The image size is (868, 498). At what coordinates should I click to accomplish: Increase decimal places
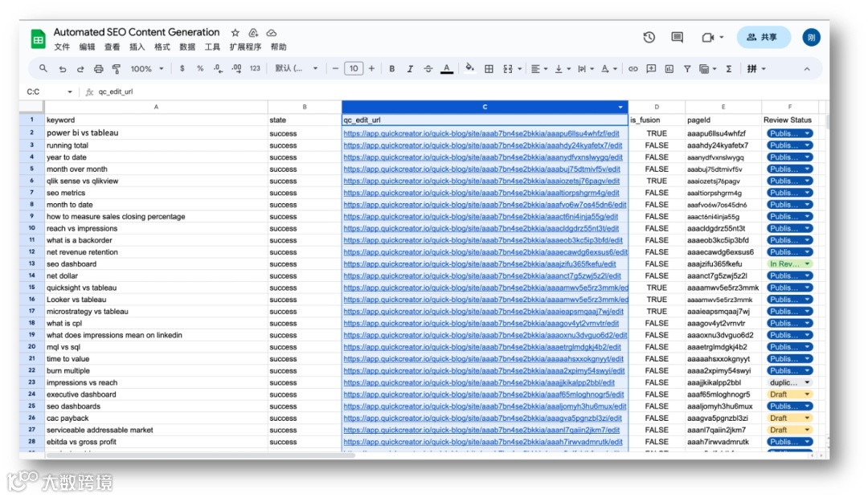click(236, 68)
